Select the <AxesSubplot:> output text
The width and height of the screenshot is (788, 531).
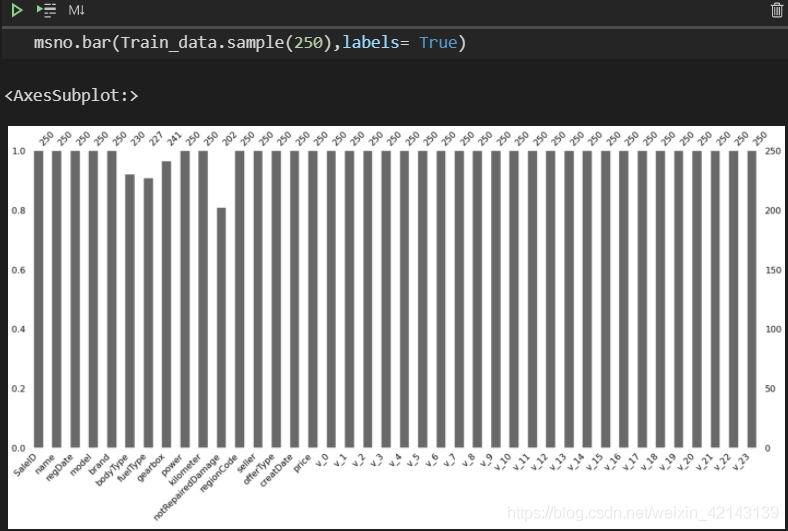pos(71,96)
